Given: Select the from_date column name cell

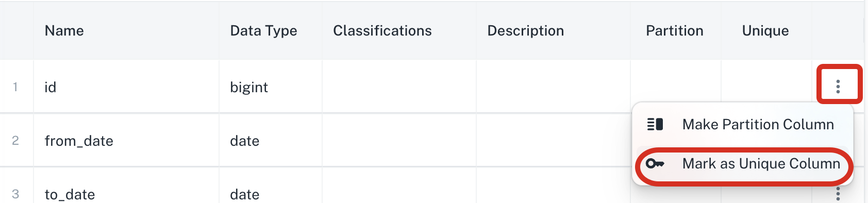Looking at the screenshot, I should [x=126, y=140].
